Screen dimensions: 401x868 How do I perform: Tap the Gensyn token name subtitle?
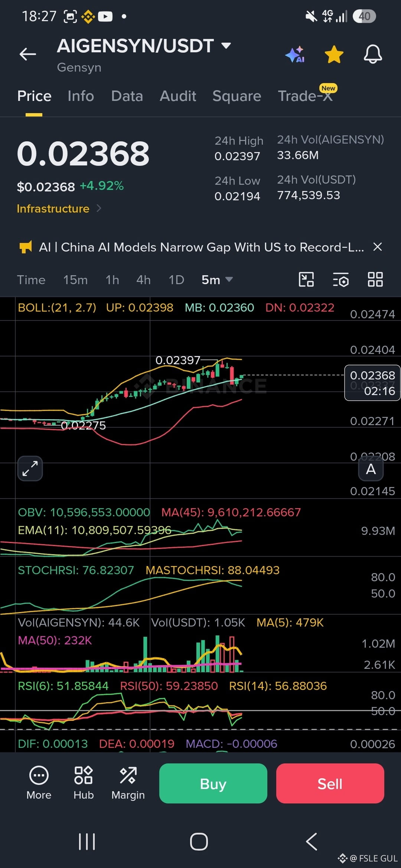(x=79, y=68)
